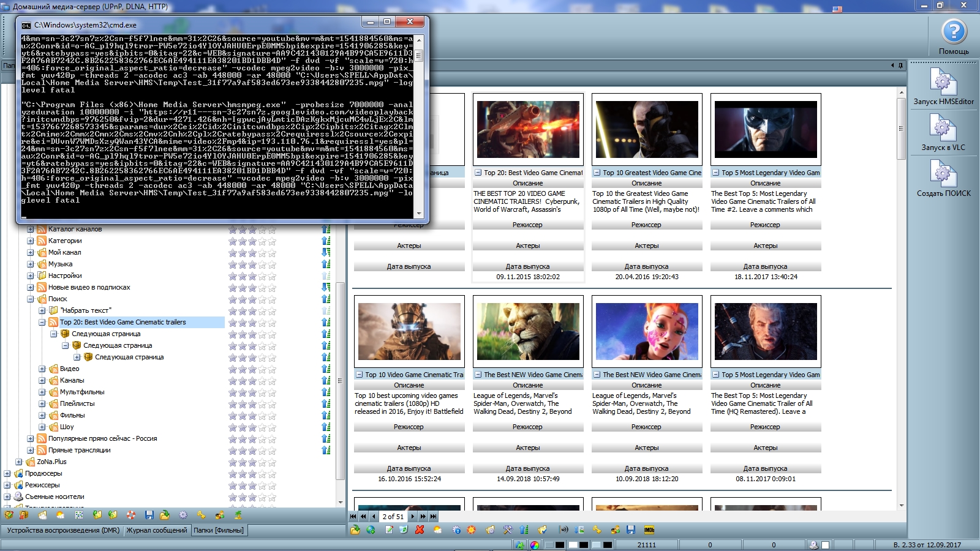This screenshot has height=551, width=980.
Task: Jump to last page in thumbnail pager
Action: [433, 516]
